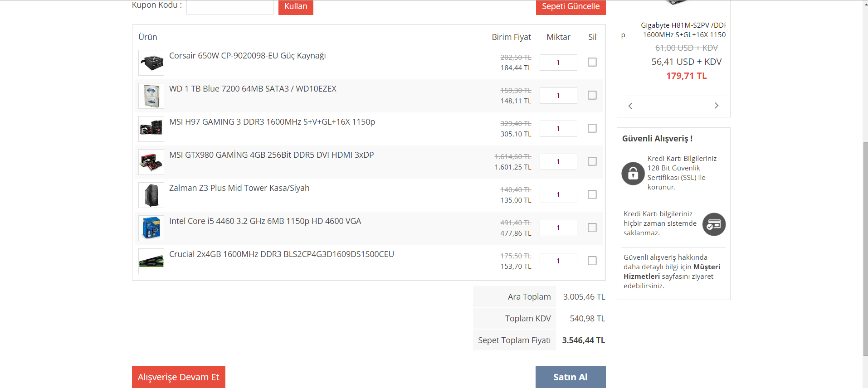Click the Satın Al purchase button

pyautogui.click(x=571, y=377)
